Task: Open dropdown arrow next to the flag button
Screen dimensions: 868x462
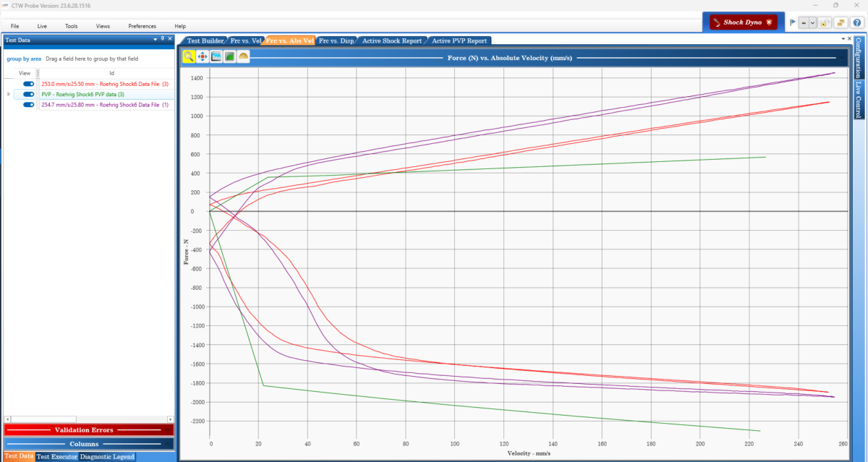Action: 812,23
